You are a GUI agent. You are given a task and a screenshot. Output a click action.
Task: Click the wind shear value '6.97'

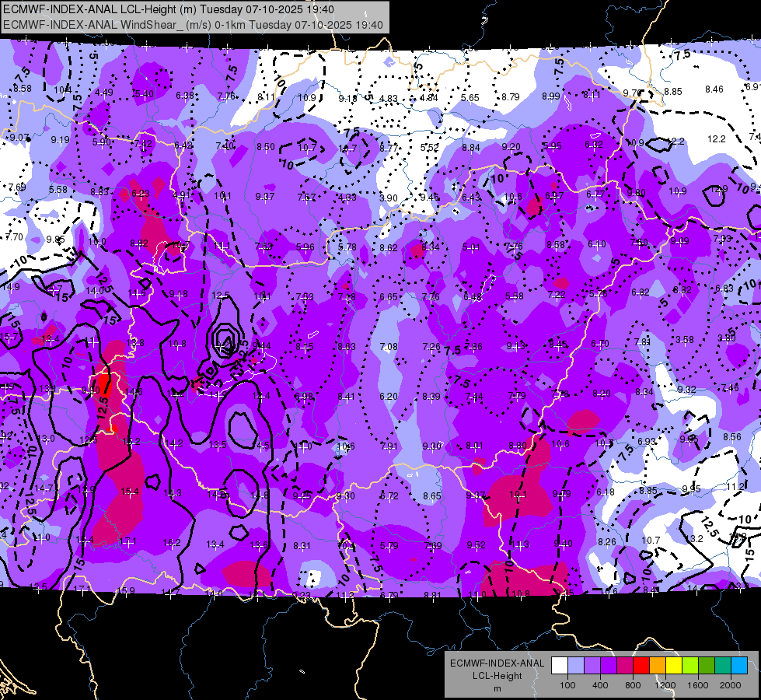554,195
